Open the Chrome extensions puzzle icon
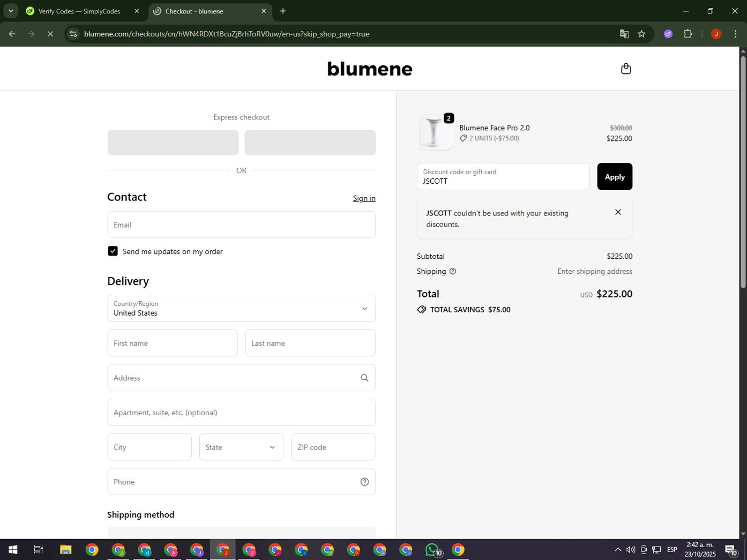Viewport: 747px width, 560px height. click(688, 34)
